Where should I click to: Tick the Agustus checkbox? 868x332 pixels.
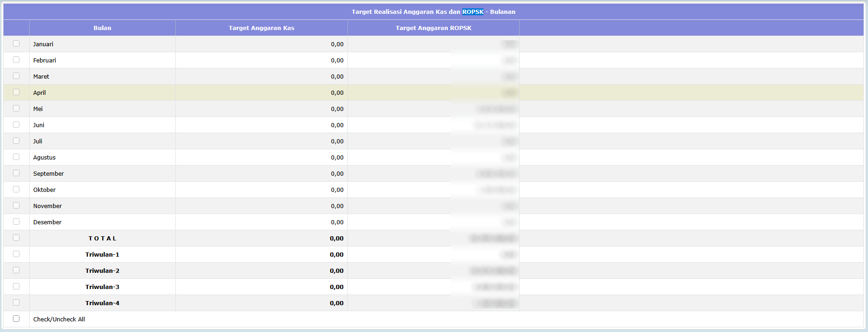16,157
